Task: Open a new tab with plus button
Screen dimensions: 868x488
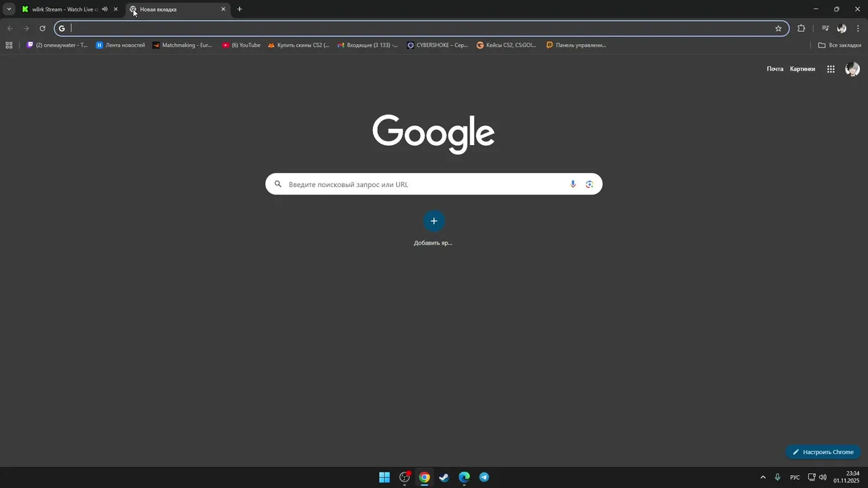Action: [239, 9]
